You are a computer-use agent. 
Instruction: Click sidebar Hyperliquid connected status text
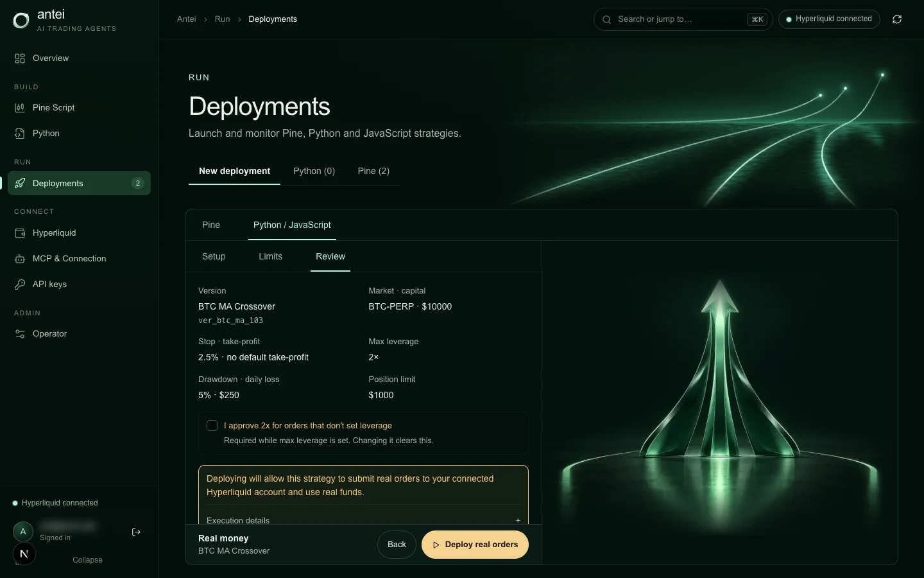(x=60, y=503)
